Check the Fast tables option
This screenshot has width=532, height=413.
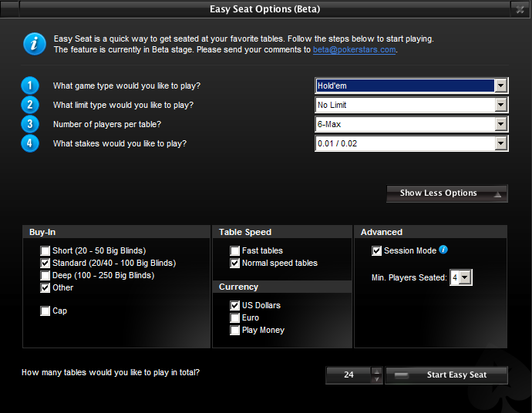pos(235,250)
